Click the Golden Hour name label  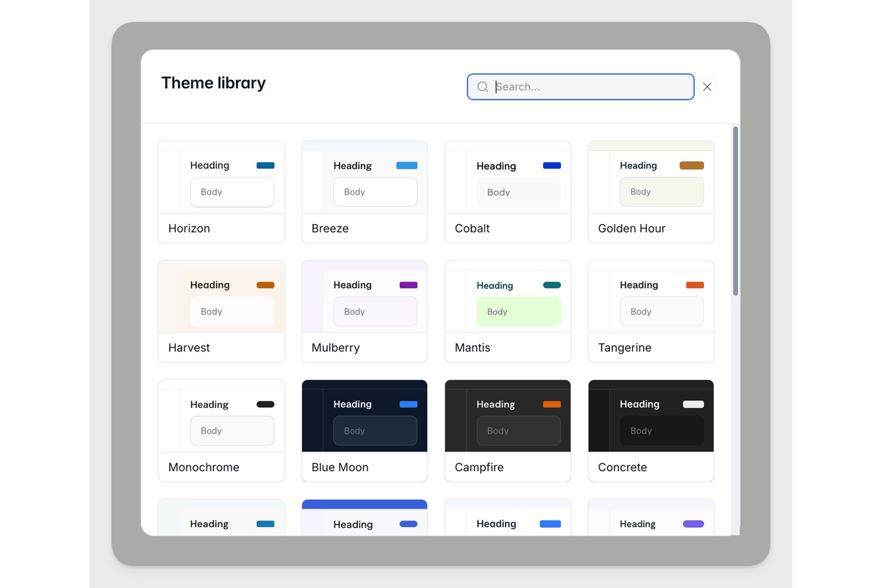point(632,229)
